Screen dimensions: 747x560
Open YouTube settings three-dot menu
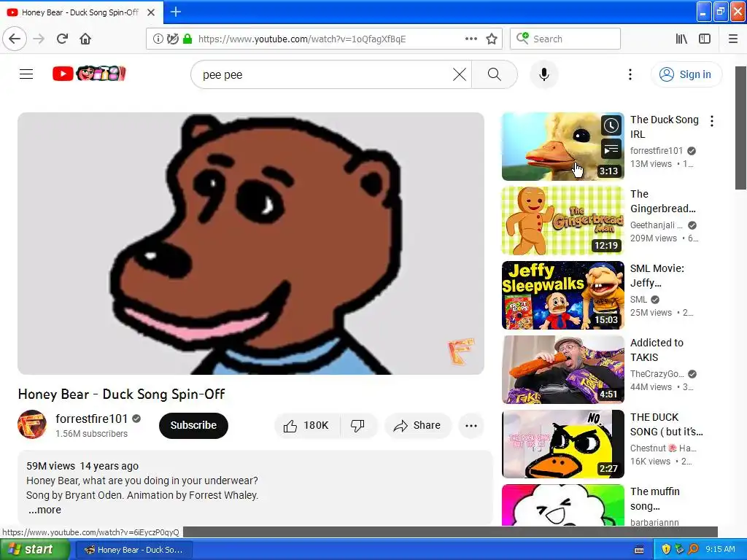coord(630,74)
